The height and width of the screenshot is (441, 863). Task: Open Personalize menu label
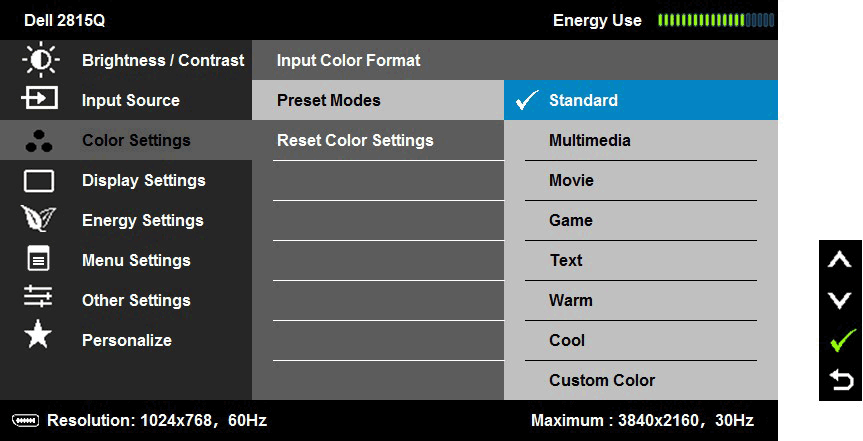[x=127, y=340]
